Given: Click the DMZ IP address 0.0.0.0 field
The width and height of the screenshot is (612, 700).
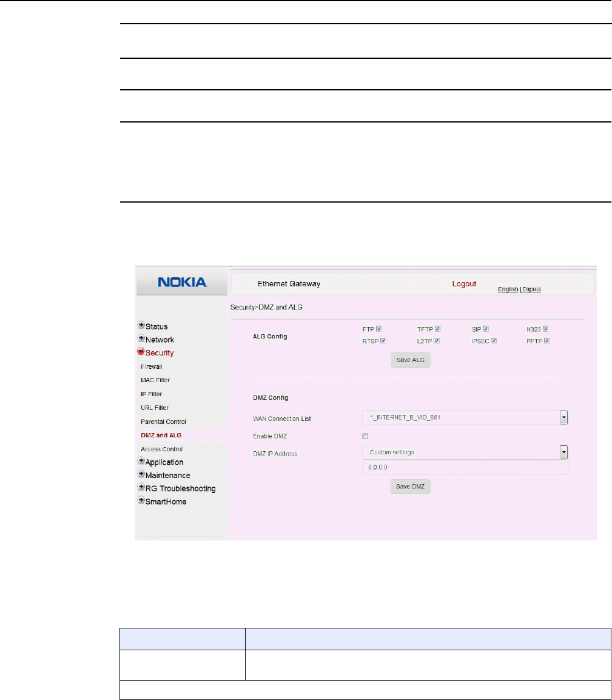Looking at the screenshot, I should (465, 468).
